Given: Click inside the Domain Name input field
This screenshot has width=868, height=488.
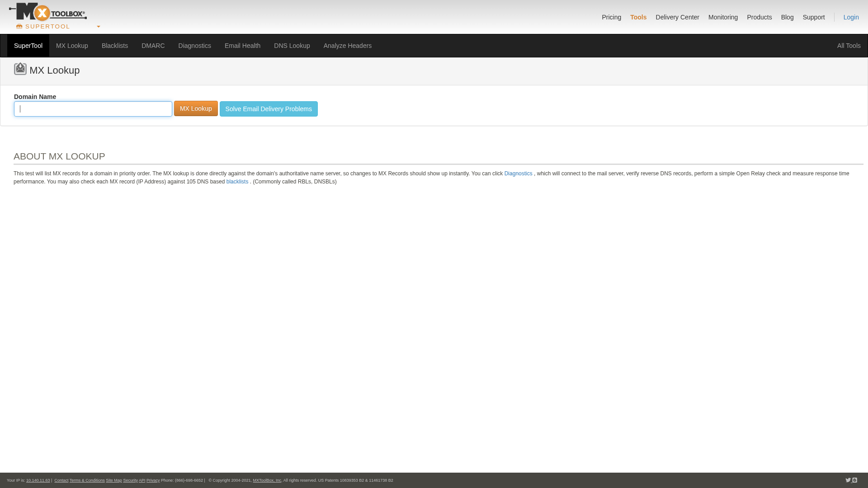Looking at the screenshot, I should click(x=93, y=108).
